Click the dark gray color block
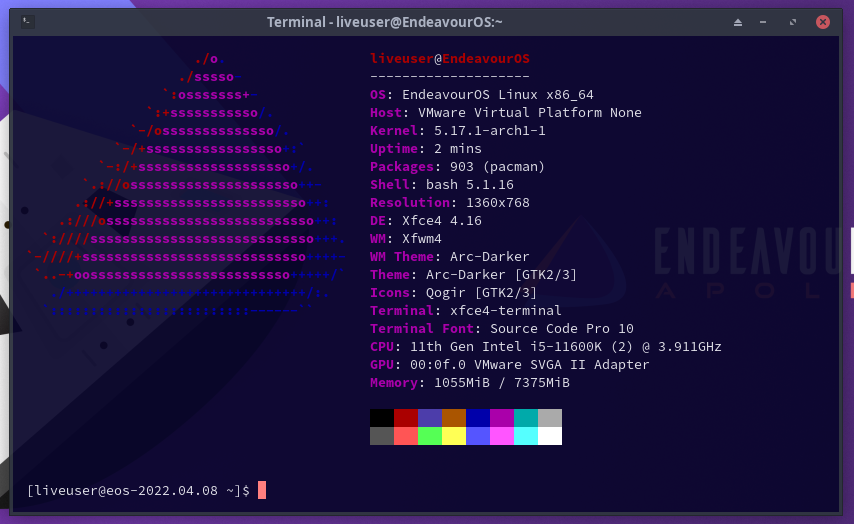Viewport: 854px width, 524px height. tap(382, 436)
